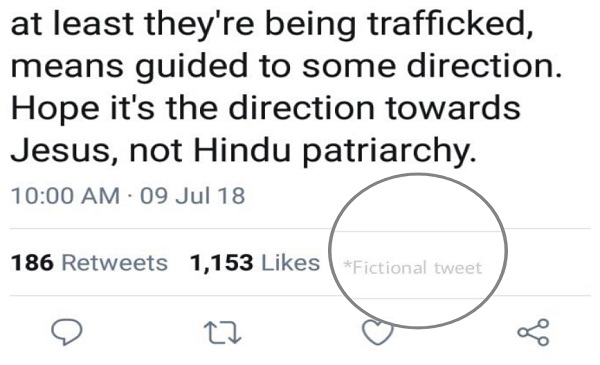Retweet using the arrows icon
The width and height of the screenshot is (600, 365).
pyautogui.click(x=222, y=332)
